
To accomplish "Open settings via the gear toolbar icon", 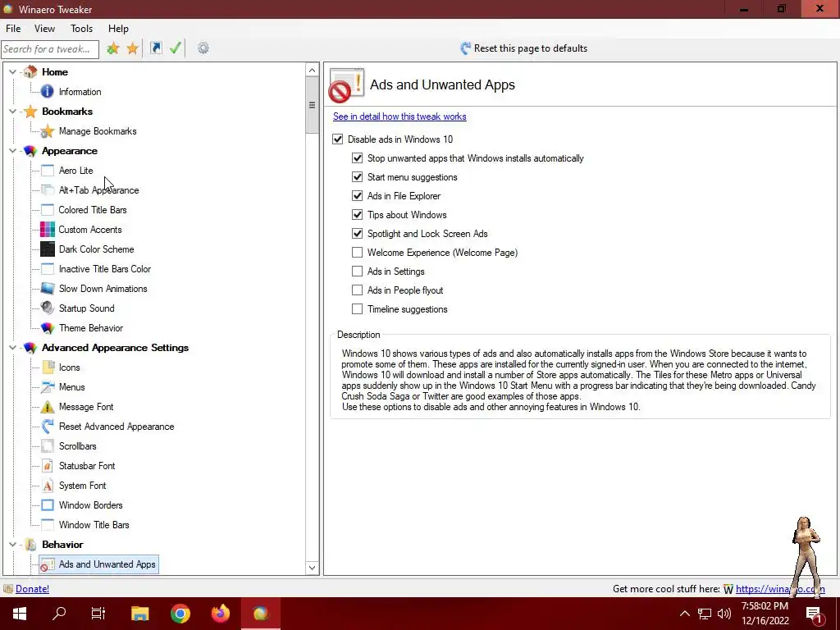I will point(203,48).
